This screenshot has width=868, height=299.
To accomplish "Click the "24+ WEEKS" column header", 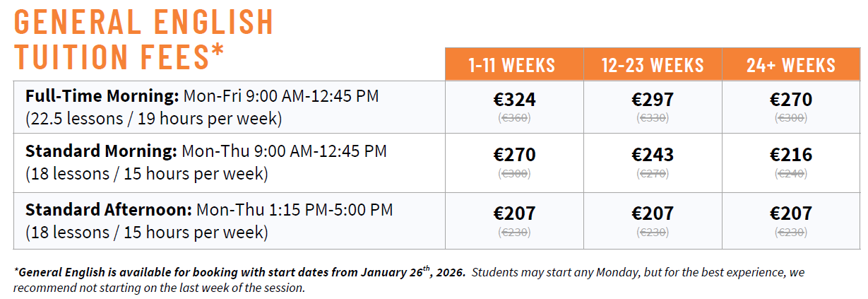I will [791, 66].
